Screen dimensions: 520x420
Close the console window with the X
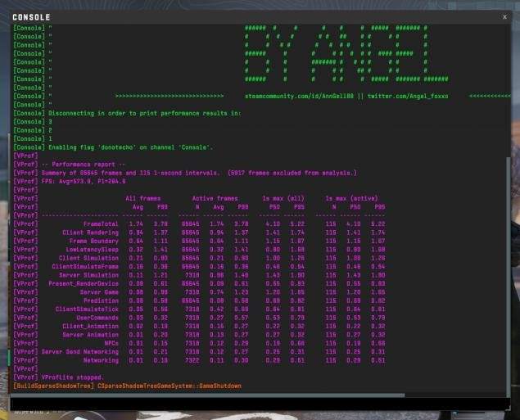(x=504, y=17)
